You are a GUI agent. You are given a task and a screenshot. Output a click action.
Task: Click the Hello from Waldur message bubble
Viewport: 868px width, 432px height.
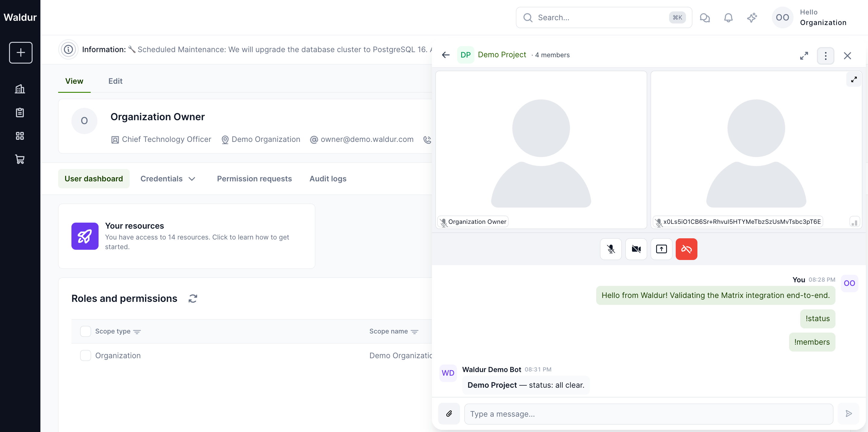716,295
